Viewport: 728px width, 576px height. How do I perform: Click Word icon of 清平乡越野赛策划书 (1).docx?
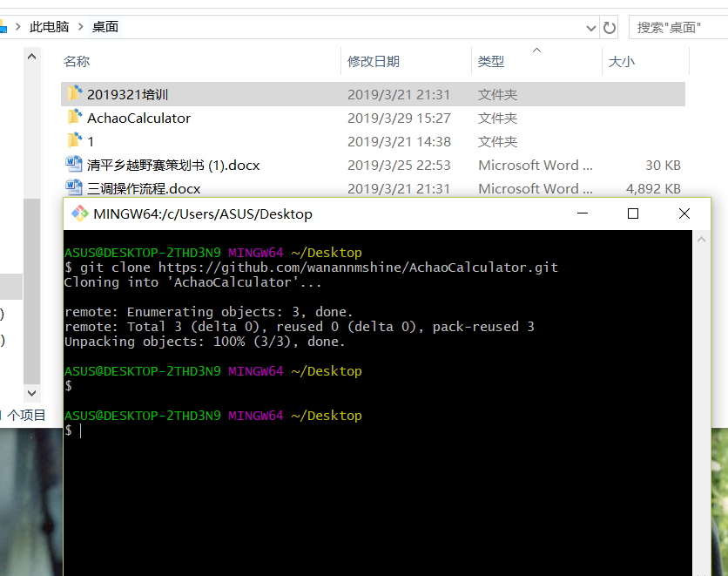(x=74, y=164)
